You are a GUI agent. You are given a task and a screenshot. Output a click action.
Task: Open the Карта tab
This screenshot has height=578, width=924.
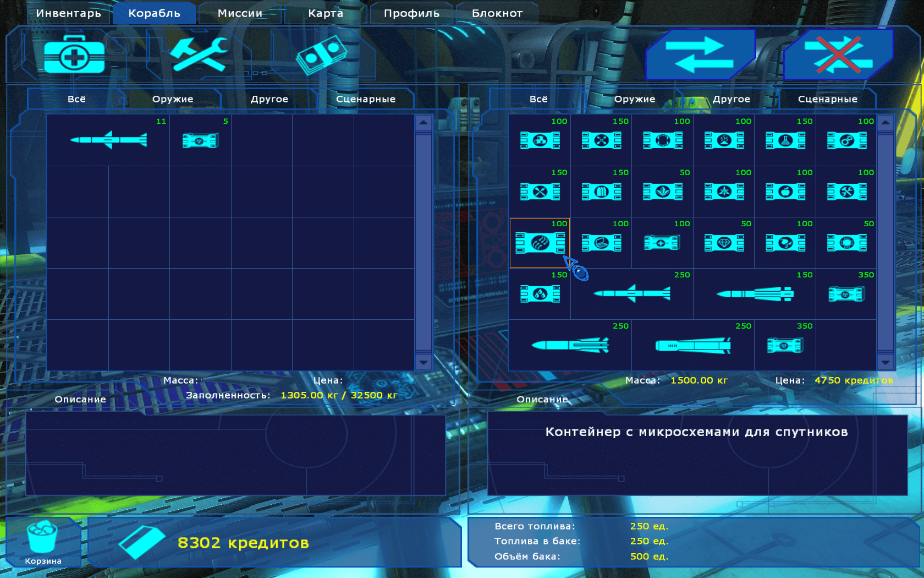point(326,13)
